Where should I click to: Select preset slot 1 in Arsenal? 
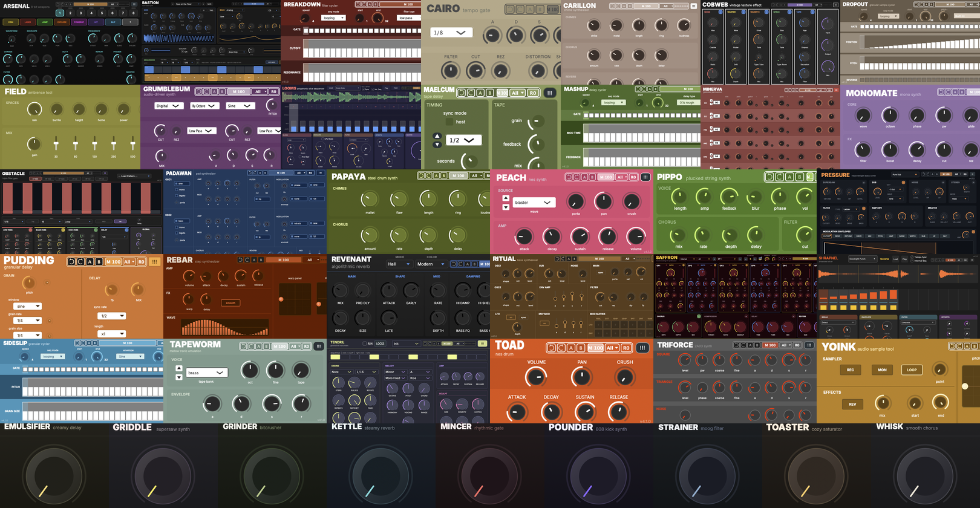pos(60,13)
